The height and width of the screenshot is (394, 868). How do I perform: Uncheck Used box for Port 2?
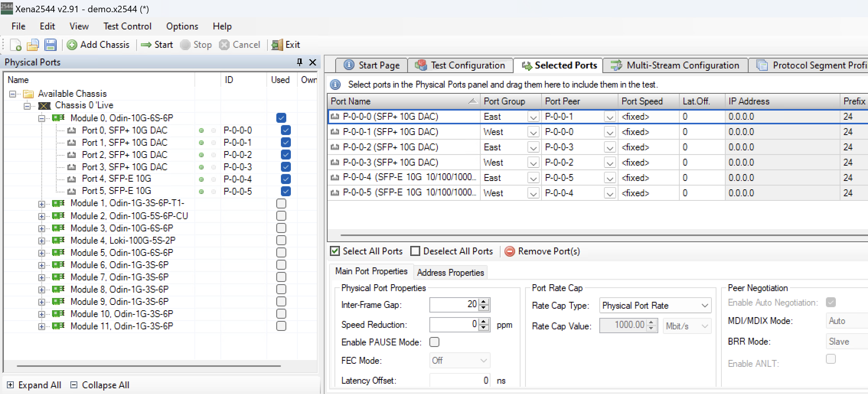pyautogui.click(x=286, y=155)
